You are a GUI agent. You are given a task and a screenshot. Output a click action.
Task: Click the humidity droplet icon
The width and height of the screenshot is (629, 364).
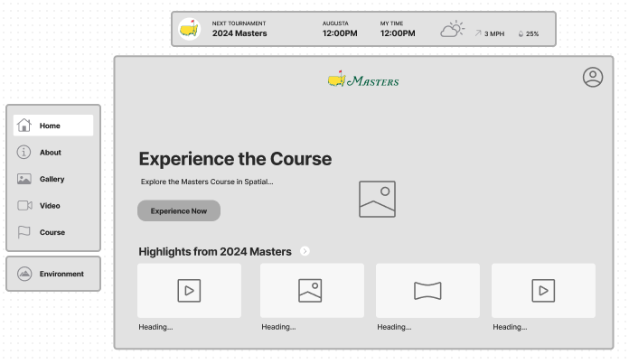521,33
